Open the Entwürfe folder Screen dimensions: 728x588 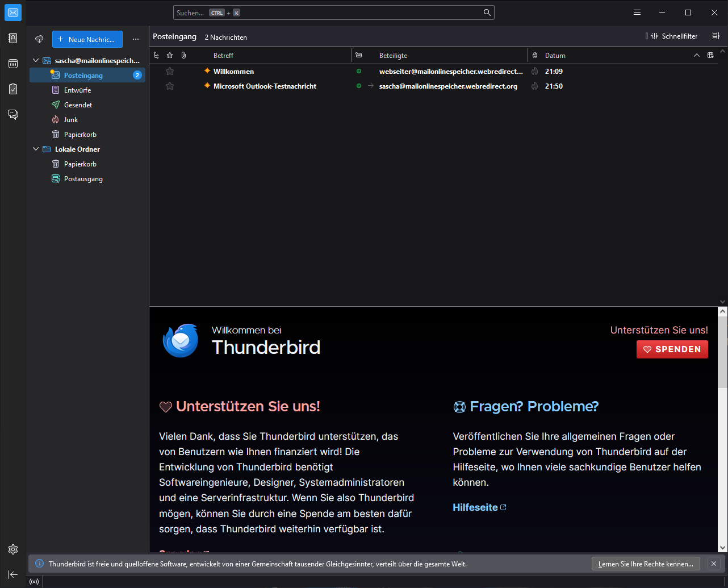pyautogui.click(x=87, y=90)
